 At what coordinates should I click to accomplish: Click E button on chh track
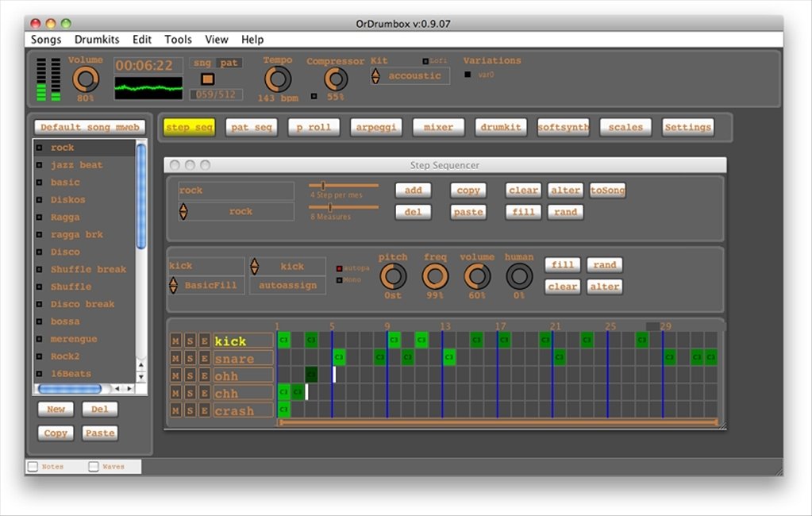(205, 393)
